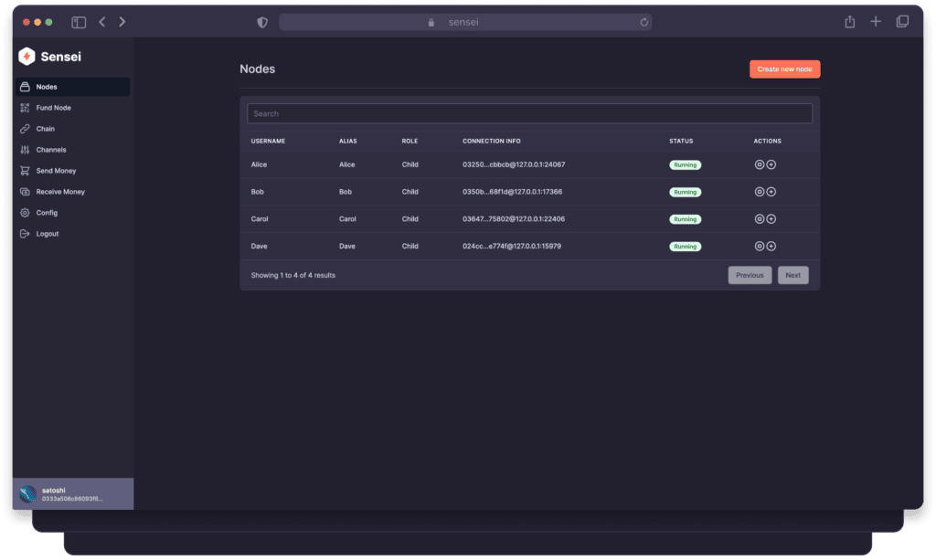Open the privacy shield icon in toolbar

262,22
